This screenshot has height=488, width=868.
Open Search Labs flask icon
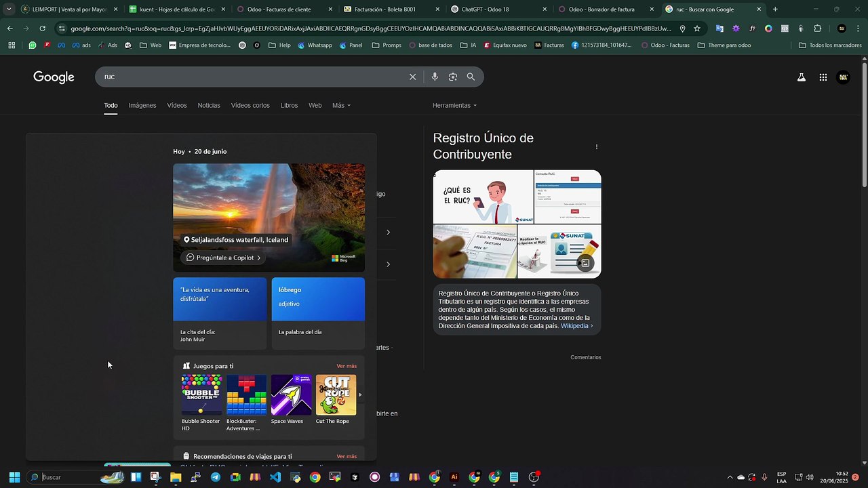click(802, 77)
